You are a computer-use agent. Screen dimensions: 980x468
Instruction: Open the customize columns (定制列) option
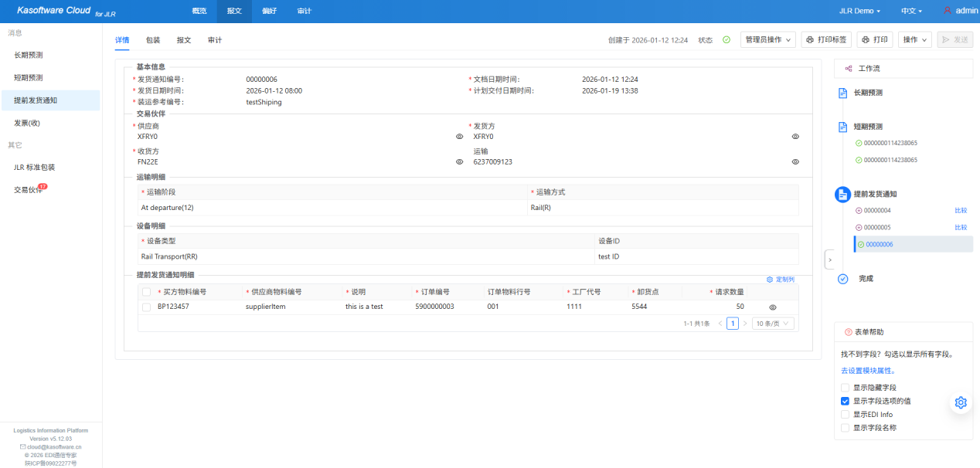[780, 280]
